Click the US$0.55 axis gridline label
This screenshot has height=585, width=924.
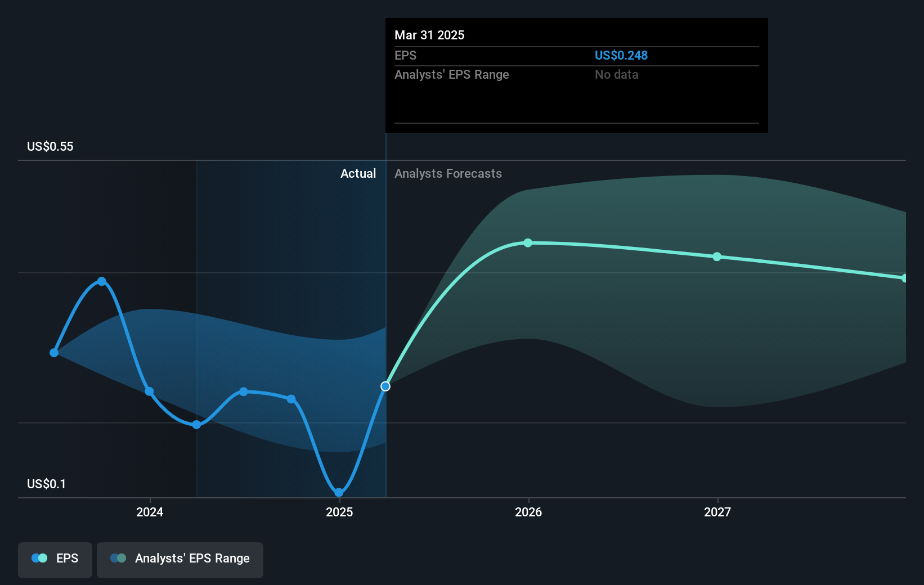pyautogui.click(x=49, y=146)
